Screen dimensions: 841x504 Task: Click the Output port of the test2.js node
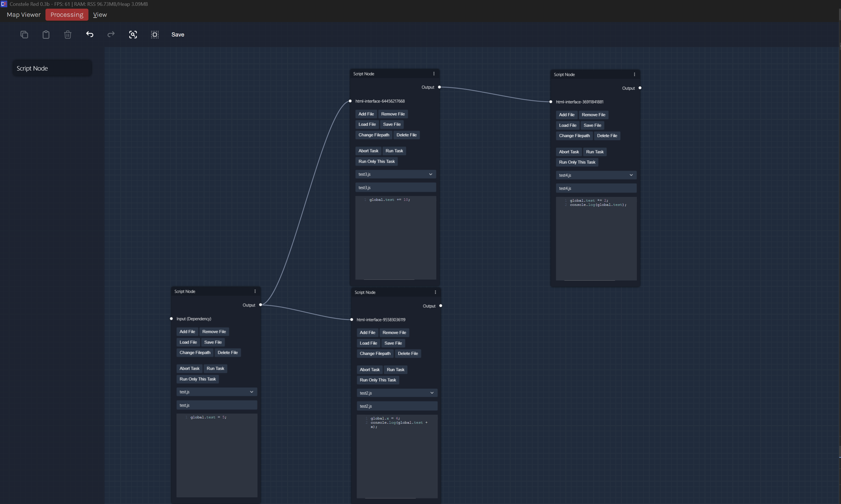click(440, 306)
